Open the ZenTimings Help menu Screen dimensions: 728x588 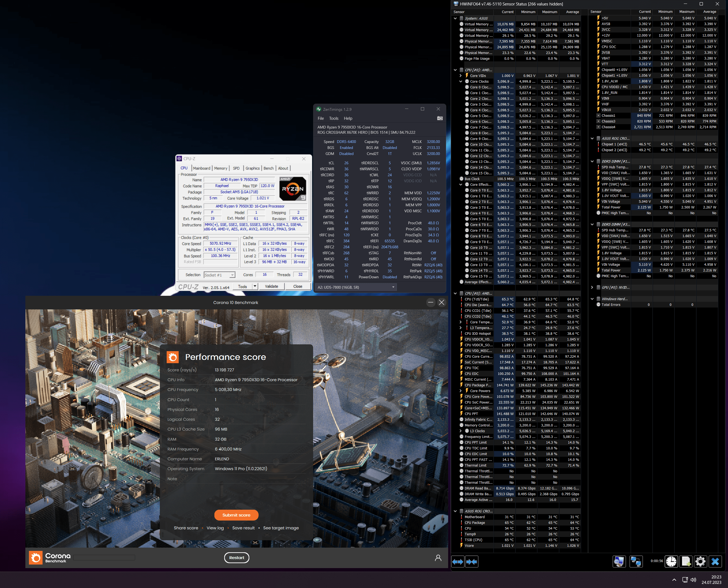point(348,118)
